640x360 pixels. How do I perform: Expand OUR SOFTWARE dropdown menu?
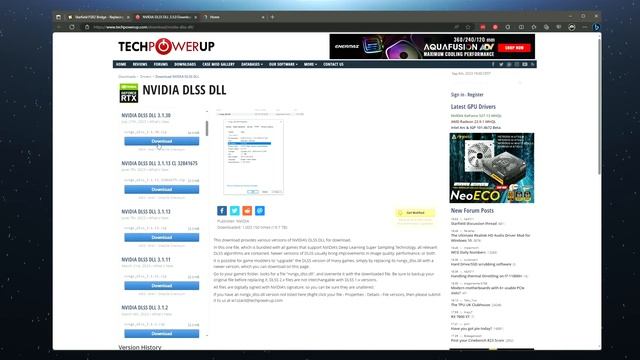tap(283, 64)
